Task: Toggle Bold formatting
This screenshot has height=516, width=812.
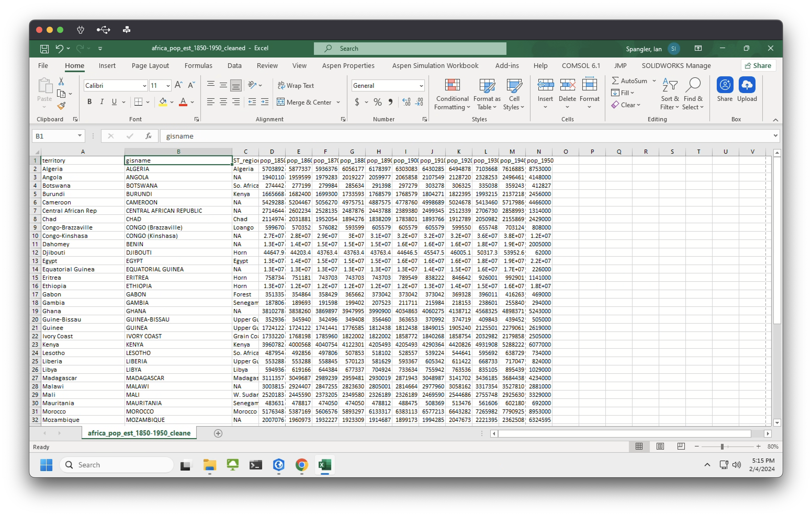Action: click(x=89, y=102)
